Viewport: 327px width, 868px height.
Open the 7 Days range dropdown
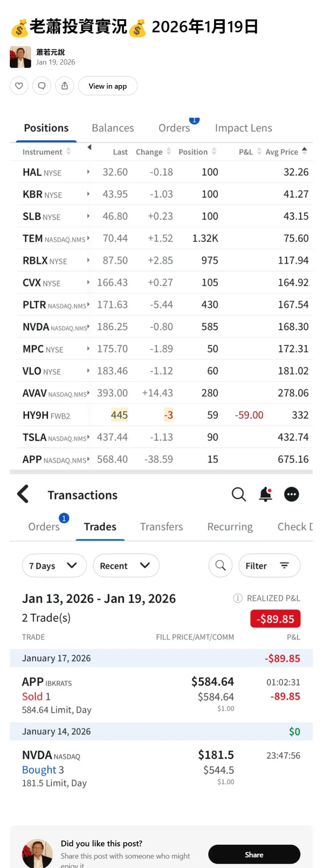[54, 566]
